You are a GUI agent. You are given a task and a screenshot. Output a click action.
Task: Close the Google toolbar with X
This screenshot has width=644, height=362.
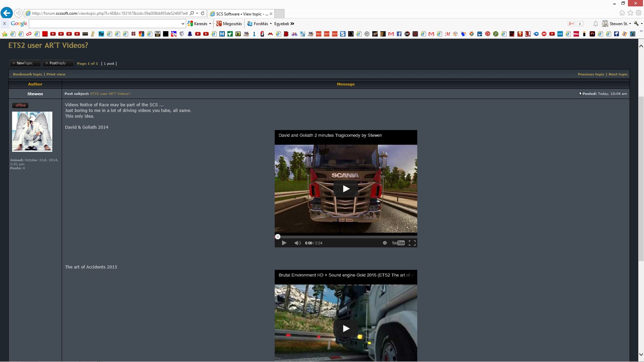(4, 23)
